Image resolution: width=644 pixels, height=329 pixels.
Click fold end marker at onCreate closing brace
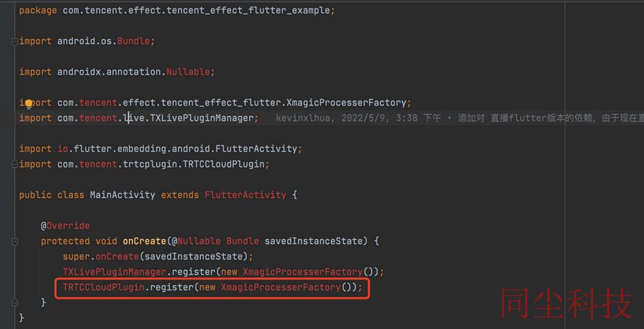point(15,303)
